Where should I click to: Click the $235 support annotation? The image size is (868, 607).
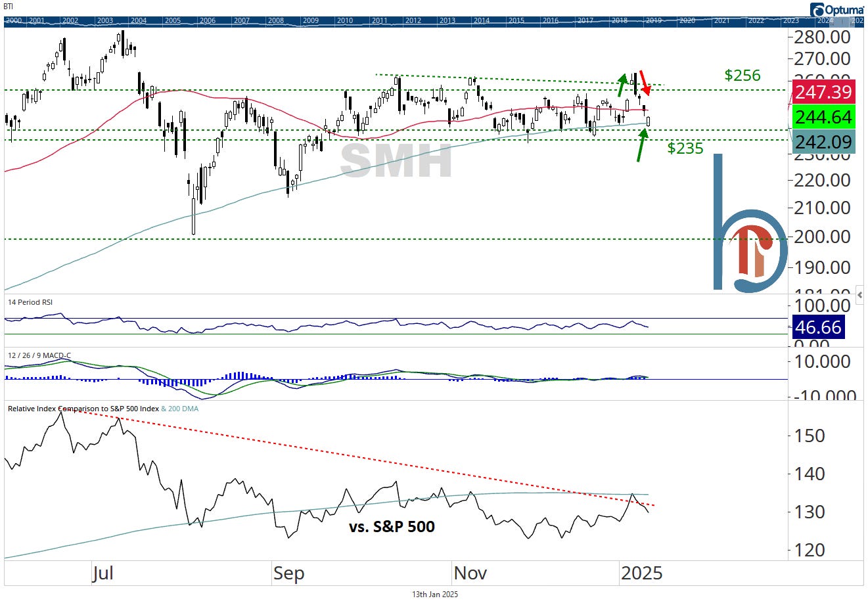click(685, 148)
